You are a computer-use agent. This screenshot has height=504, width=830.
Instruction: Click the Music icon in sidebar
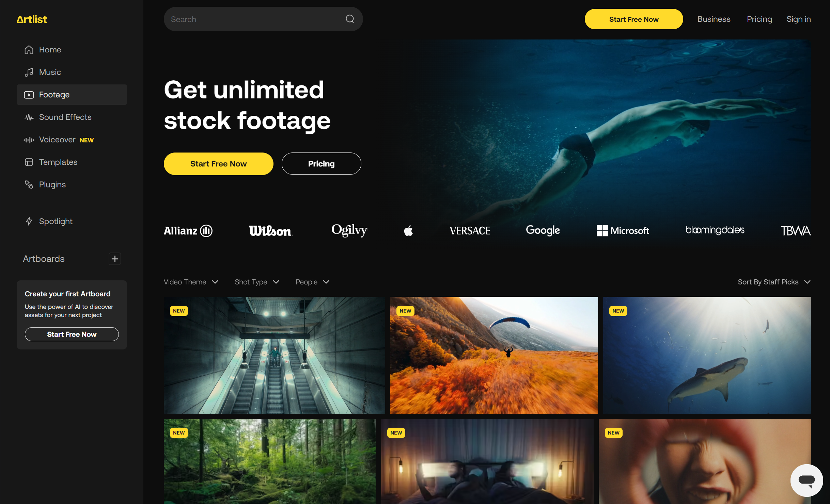(x=29, y=72)
